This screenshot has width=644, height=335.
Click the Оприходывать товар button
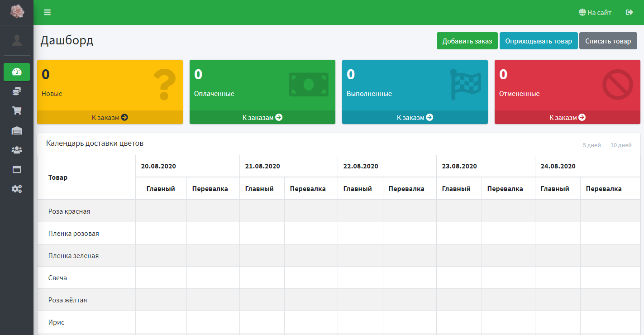pyautogui.click(x=539, y=41)
